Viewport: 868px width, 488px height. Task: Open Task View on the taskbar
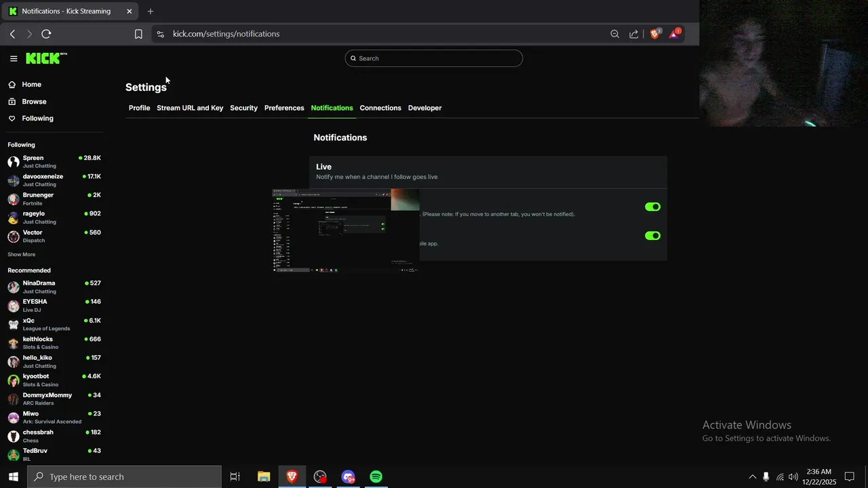(235, 477)
